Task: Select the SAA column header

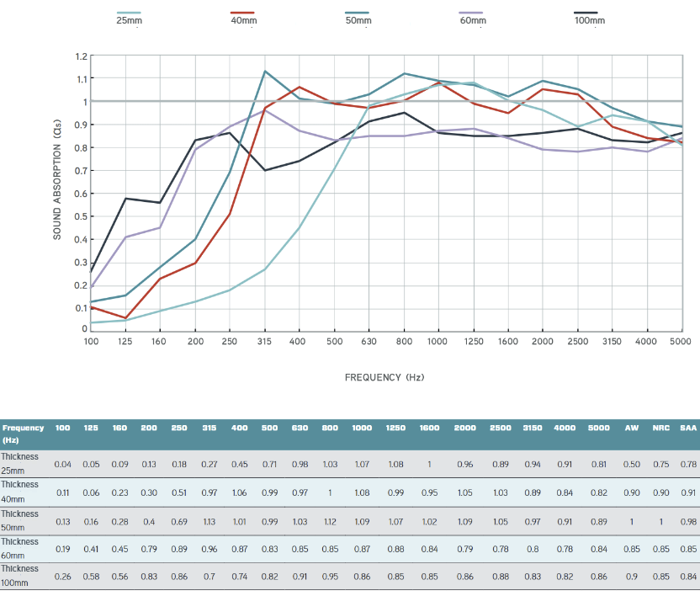Action: tap(687, 428)
